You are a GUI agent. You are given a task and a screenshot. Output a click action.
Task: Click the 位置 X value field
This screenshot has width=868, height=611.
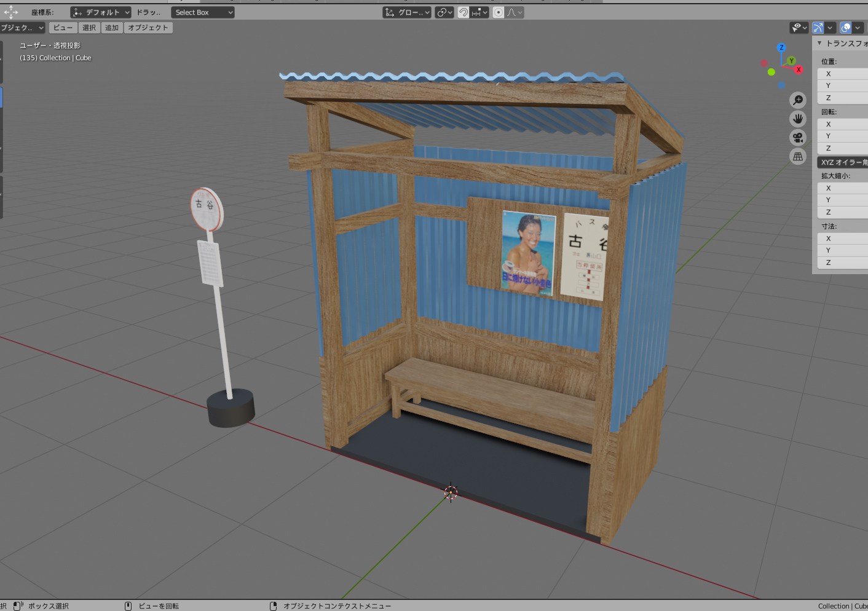coord(843,74)
